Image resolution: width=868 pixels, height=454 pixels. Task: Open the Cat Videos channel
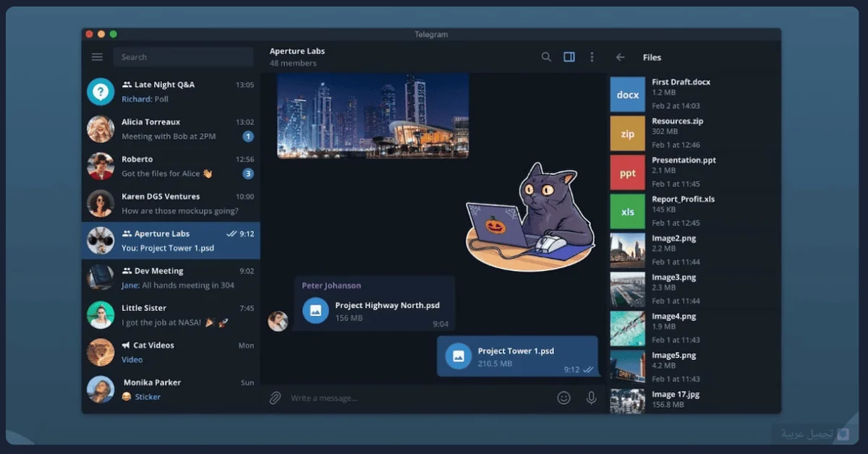171,352
